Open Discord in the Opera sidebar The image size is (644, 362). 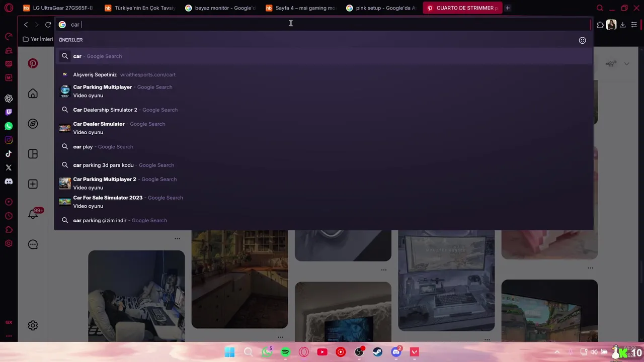(9, 182)
